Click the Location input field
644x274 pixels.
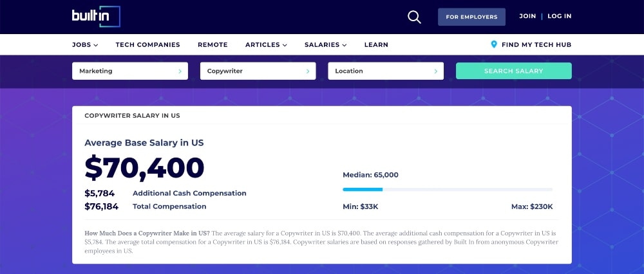[x=380, y=71]
